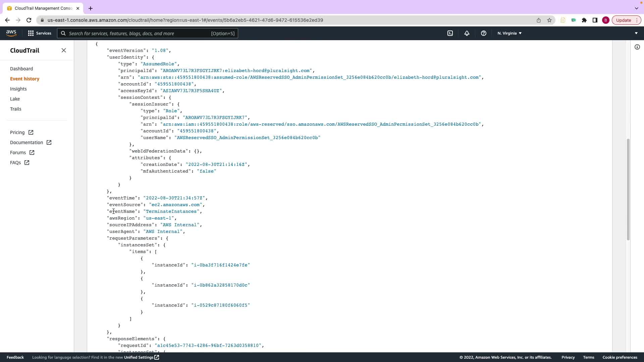Viewport: 644px width, 362px height.
Task: Select Trails in the sidebar
Action: click(x=15, y=109)
